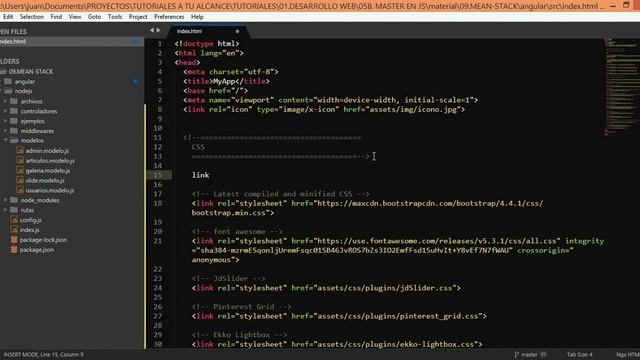Click line number 21 in gutter

tap(158, 241)
